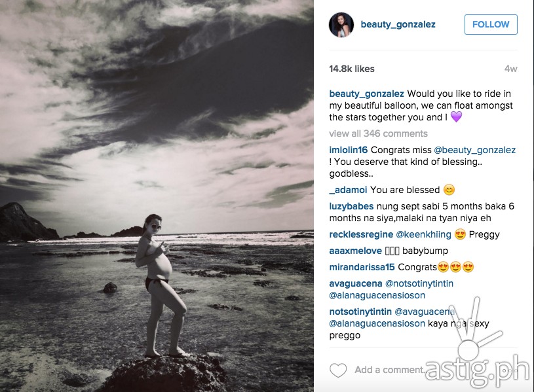Viewport: 534px width, 392px height.
Task: Open recklessregine commenter profile
Action: point(361,234)
